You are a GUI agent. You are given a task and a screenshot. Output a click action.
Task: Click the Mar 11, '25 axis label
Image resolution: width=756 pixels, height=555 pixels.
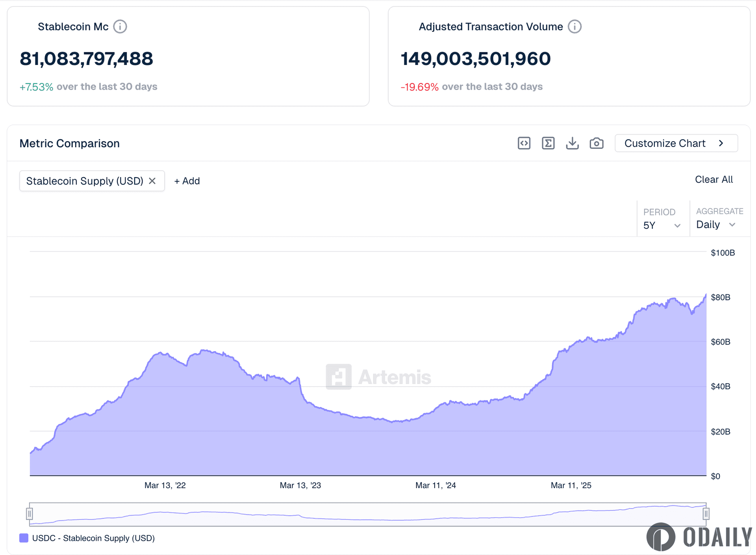pyautogui.click(x=571, y=485)
